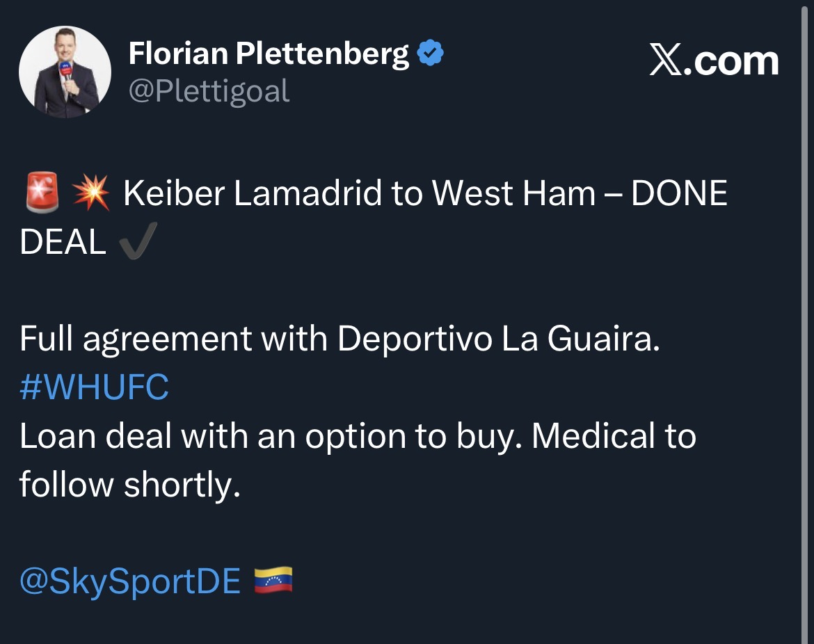Screen dimensions: 814x644
Task: Open the #WHUFC hashtag
Action: click(x=94, y=388)
